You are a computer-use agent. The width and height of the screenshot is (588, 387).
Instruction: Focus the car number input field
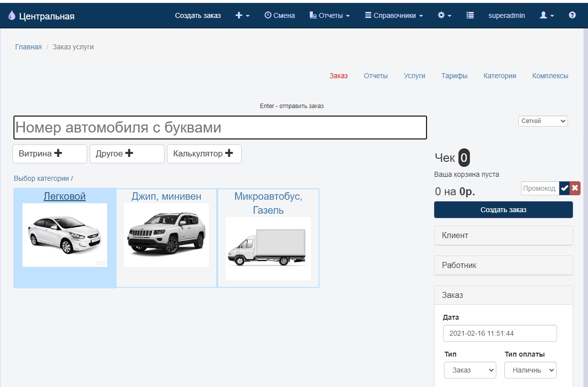[x=220, y=128]
